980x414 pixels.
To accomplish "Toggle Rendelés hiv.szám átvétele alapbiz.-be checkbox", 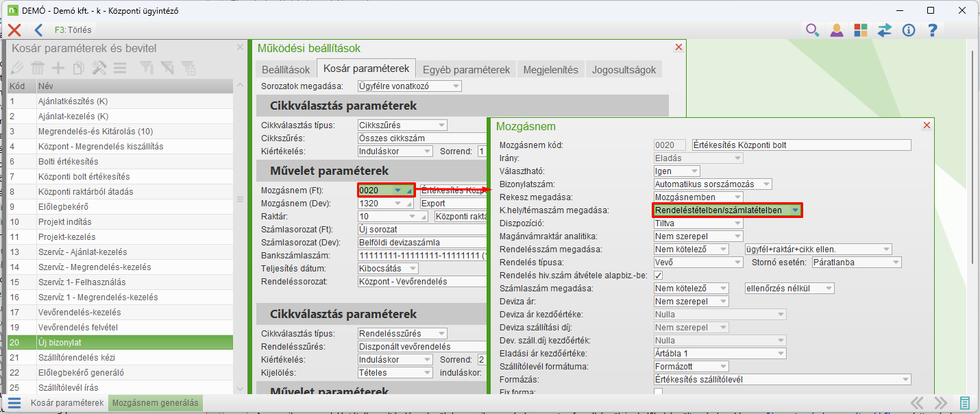I will tap(659, 275).
